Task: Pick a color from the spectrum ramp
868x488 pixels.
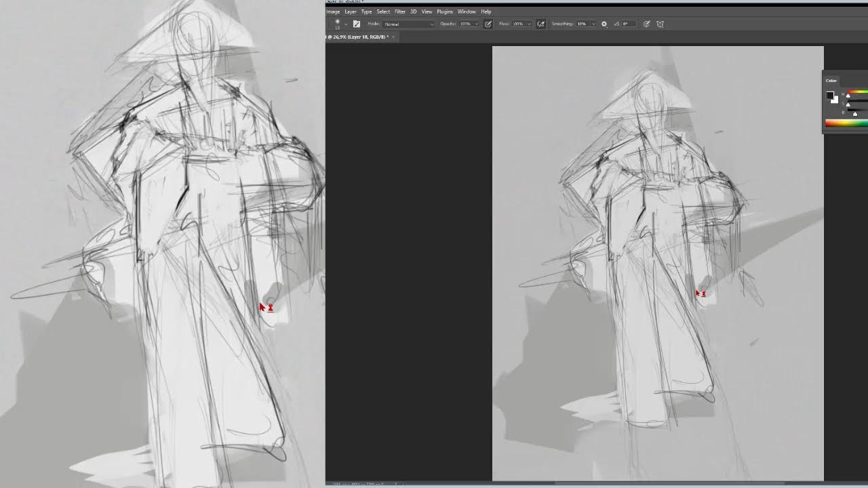Action: (846, 123)
